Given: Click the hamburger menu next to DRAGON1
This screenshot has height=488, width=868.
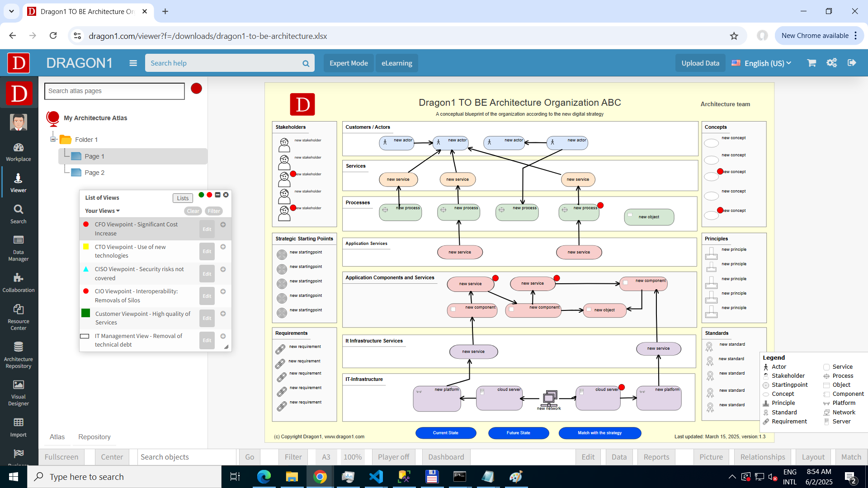Looking at the screenshot, I should click(133, 63).
